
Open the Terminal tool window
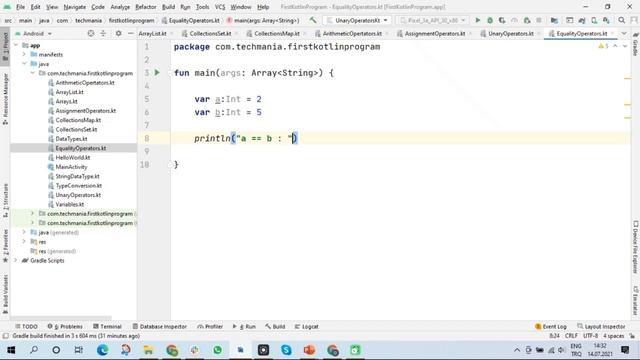[x=107, y=327]
